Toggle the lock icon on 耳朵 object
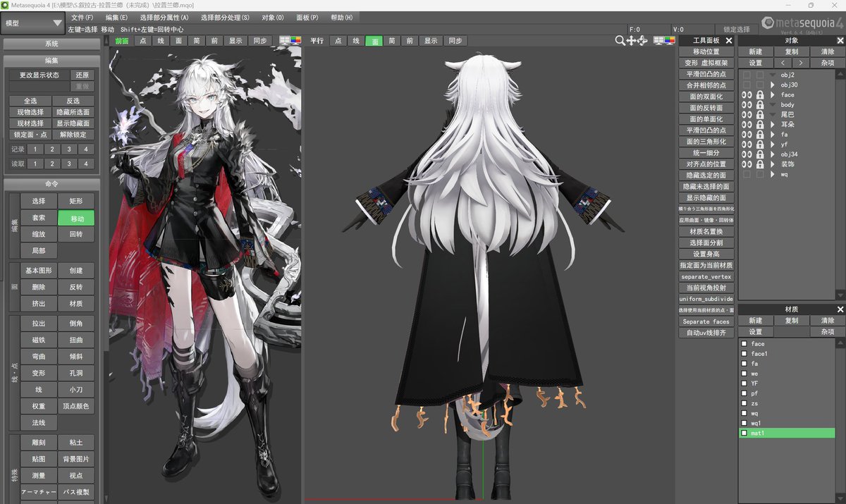Viewport: 846px width, 504px height. pos(760,124)
